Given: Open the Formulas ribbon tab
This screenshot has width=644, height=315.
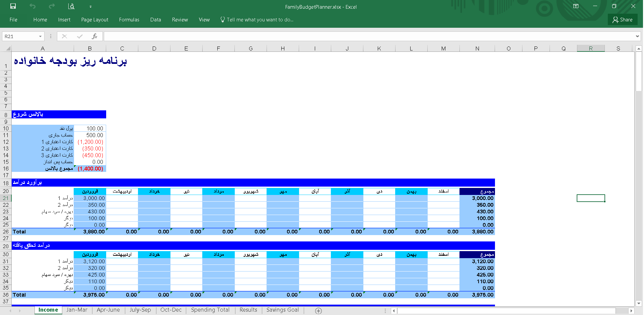Looking at the screenshot, I should [129, 20].
